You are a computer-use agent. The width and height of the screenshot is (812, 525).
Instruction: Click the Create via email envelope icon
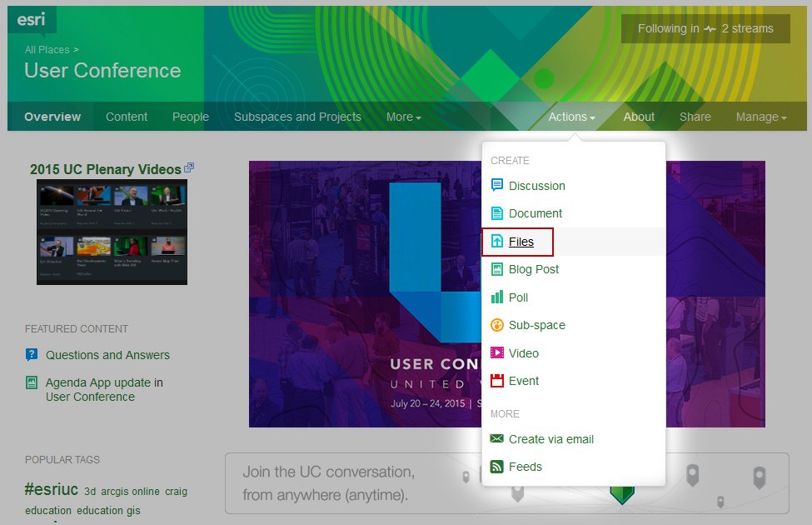[496, 439]
